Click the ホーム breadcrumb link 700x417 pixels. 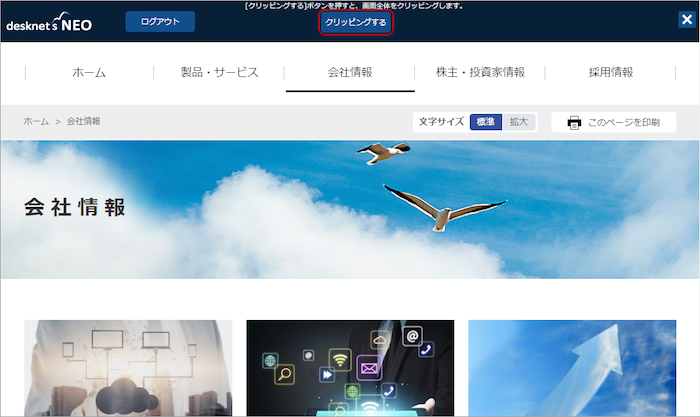pos(36,121)
